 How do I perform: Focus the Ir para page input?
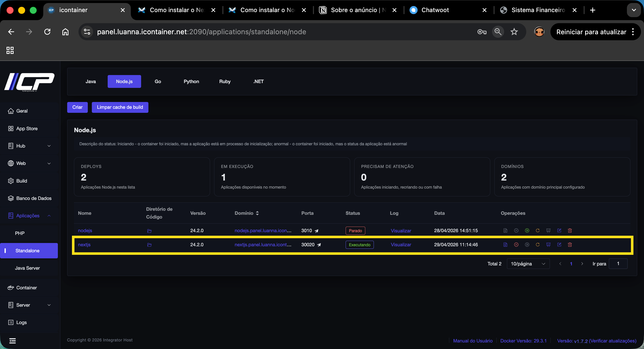[x=618, y=264]
